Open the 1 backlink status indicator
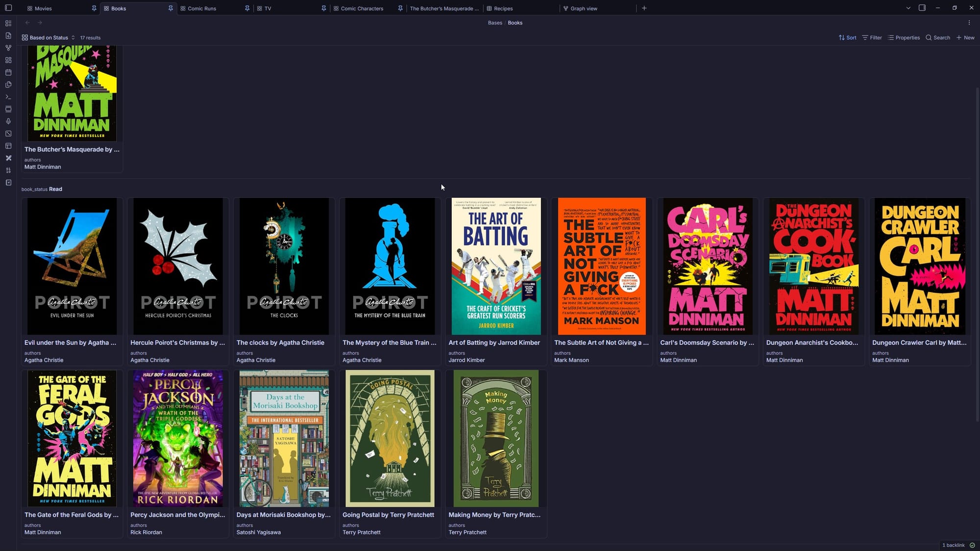 coord(953,545)
